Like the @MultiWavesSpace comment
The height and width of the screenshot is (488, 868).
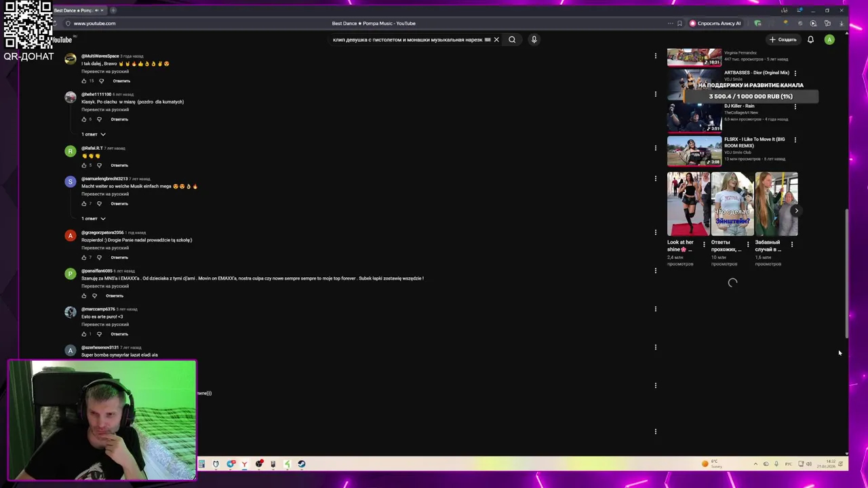coord(84,81)
